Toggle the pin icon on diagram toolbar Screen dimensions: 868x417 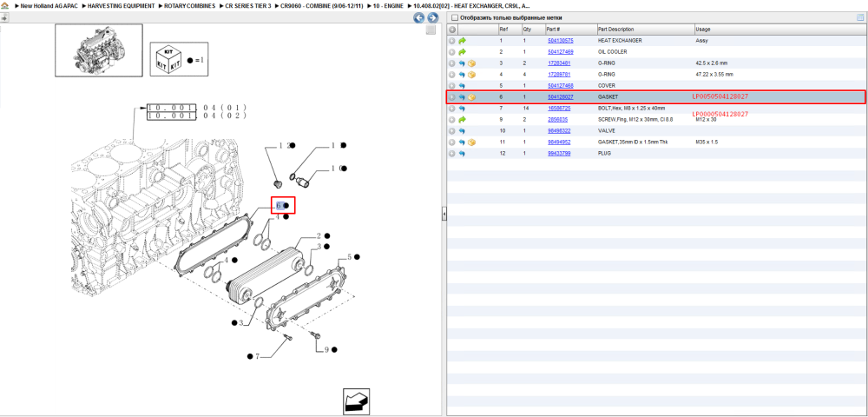[x=3, y=17]
